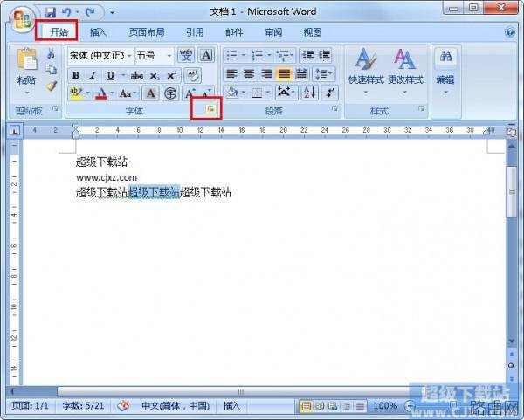Clear formatting with eraser icon
Viewport: 524px width, 420px height.
click(x=192, y=75)
